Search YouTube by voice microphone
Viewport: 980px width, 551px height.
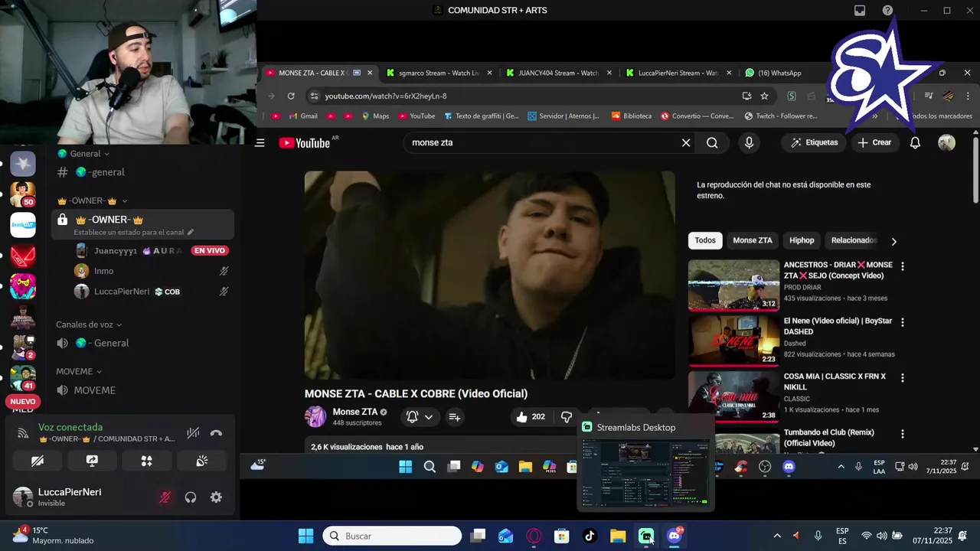click(x=749, y=142)
